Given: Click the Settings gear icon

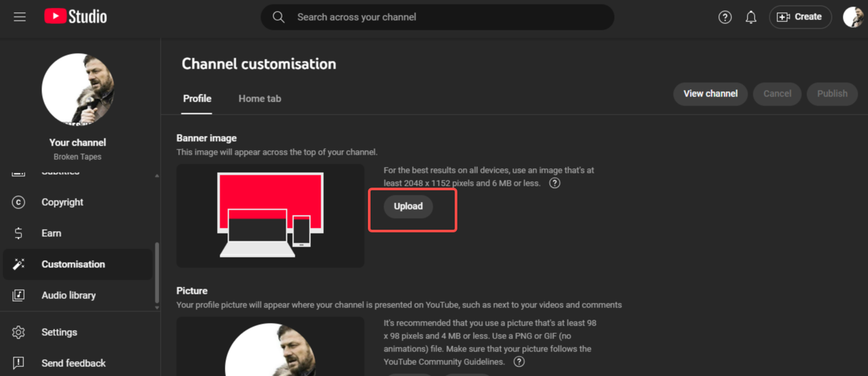Looking at the screenshot, I should point(17,332).
